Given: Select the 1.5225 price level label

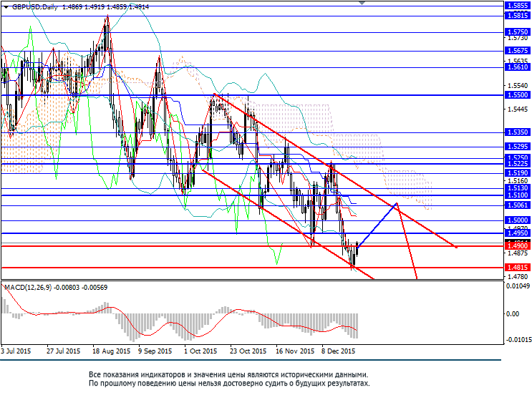Looking at the screenshot, I should tap(517, 164).
